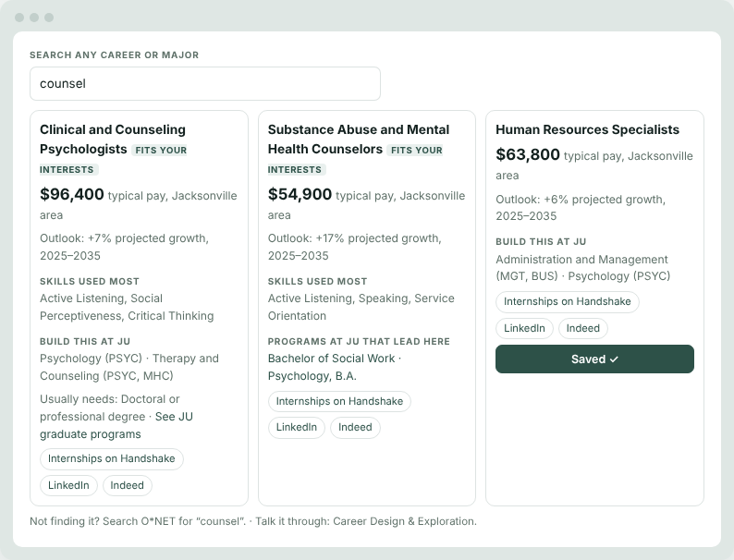
Task: Click the career search input field
Action: [x=205, y=84]
